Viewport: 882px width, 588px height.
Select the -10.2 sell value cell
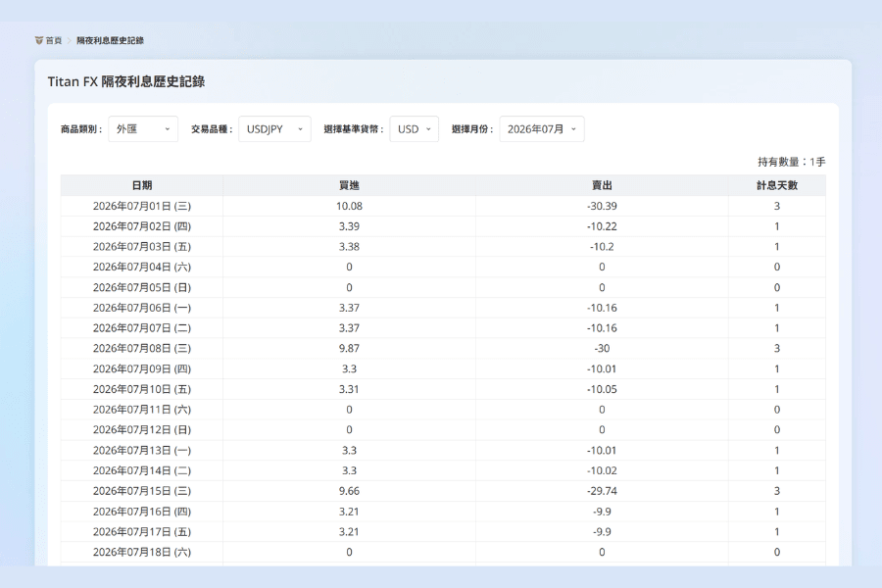point(602,246)
